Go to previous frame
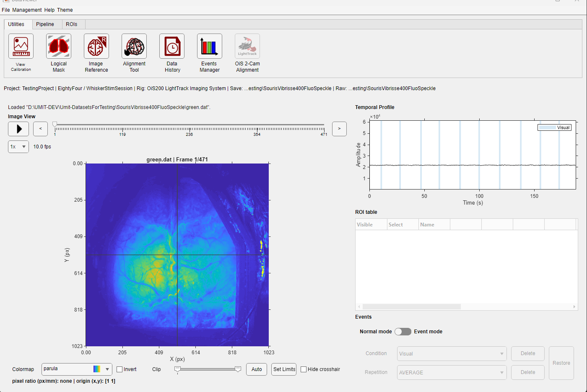 pos(40,129)
